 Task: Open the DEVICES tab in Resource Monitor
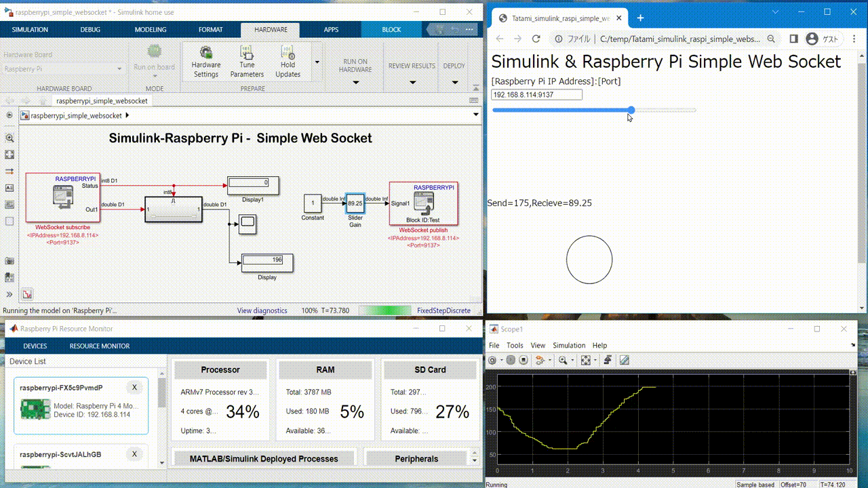pyautogui.click(x=35, y=346)
